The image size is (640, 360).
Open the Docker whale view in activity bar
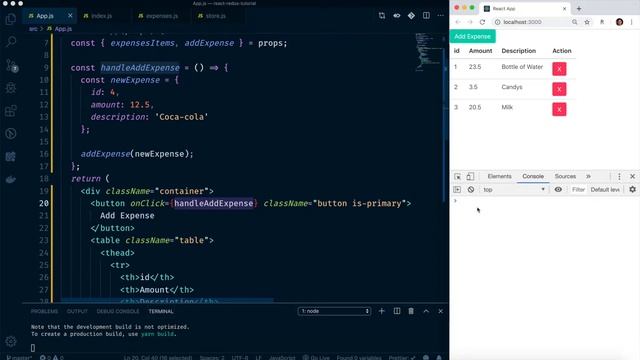(x=11, y=179)
